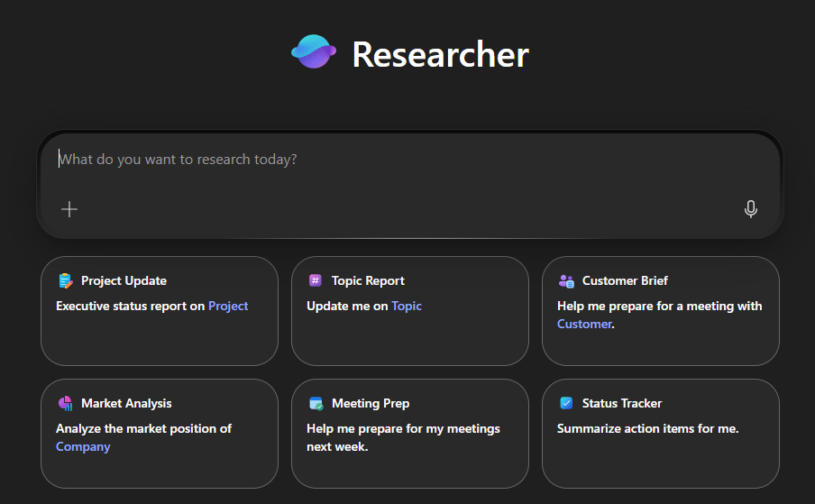815x504 pixels.
Task: Click the Meeting Prep calendar icon
Action: [x=316, y=403]
